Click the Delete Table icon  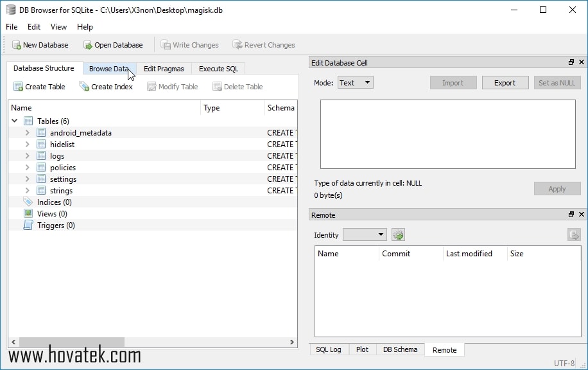coord(217,87)
